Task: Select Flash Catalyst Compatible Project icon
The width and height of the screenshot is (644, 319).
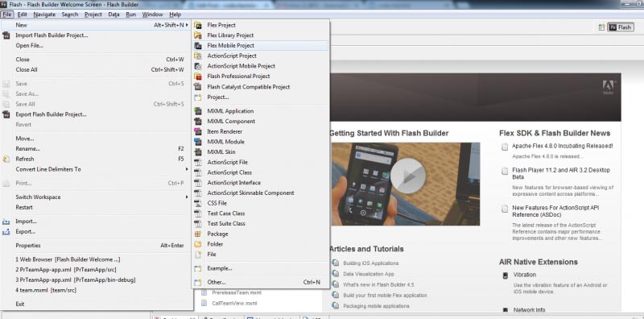Action: (x=198, y=87)
